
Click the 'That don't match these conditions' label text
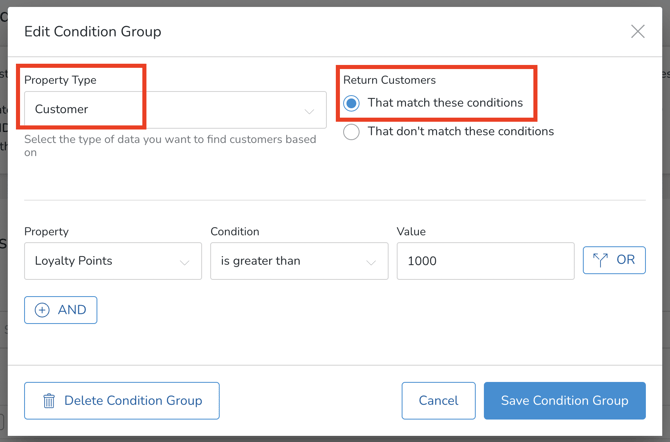(x=460, y=132)
